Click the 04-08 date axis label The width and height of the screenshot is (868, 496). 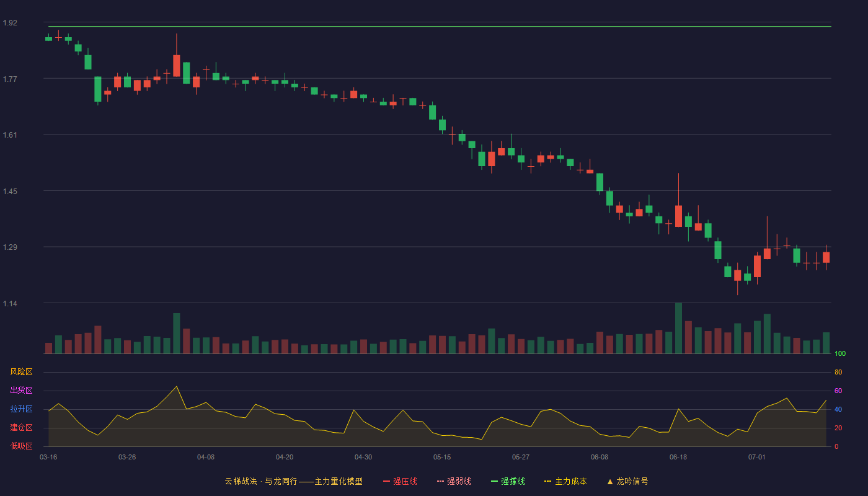pyautogui.click(x=206, y=457)
